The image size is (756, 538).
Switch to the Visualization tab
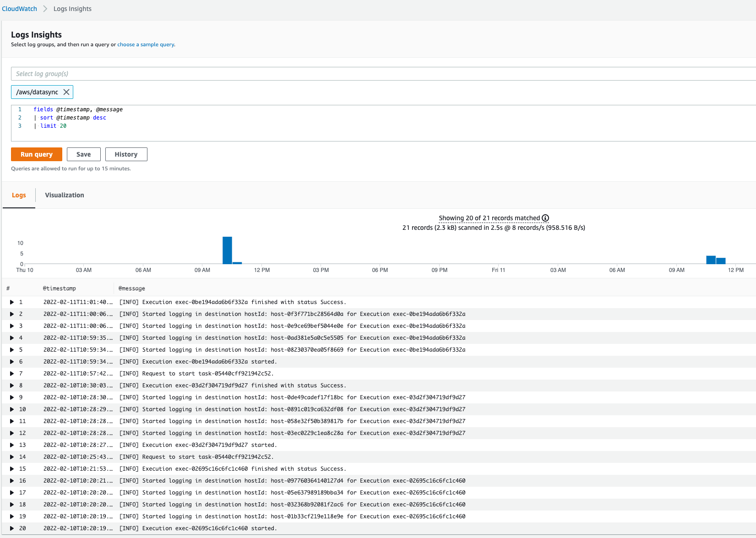pos(64,195)
